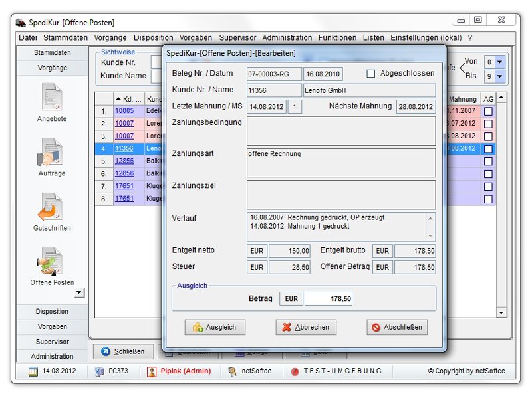The height and width of the screenshot is (394, 532).
Task: Open the Stammdaten menu
Action: coord(65,38)
